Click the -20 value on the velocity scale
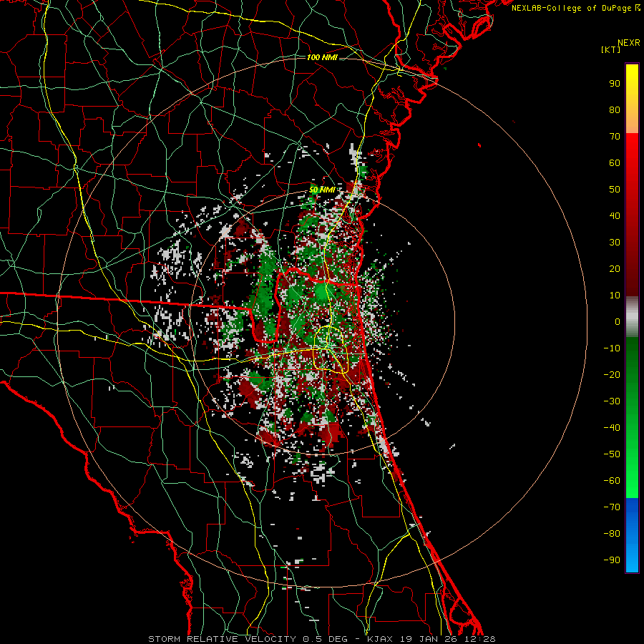 [x=612, y=374]
